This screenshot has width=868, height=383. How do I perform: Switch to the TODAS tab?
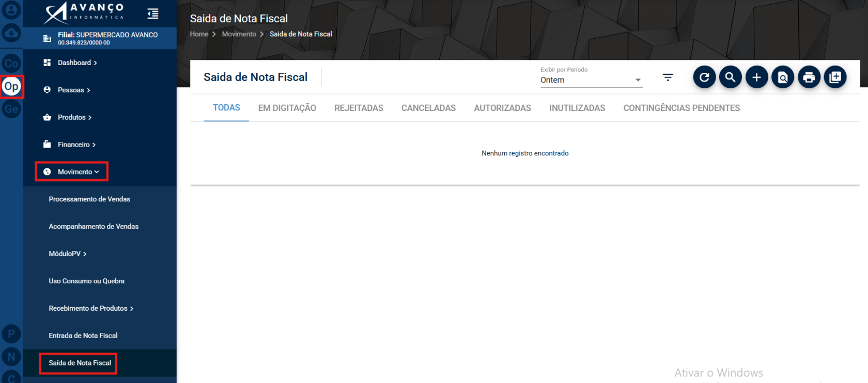226,108
